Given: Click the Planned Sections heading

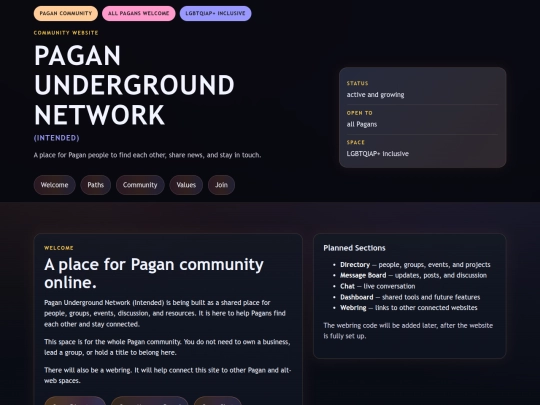Looking at the screenshot, I should point(354,248).
